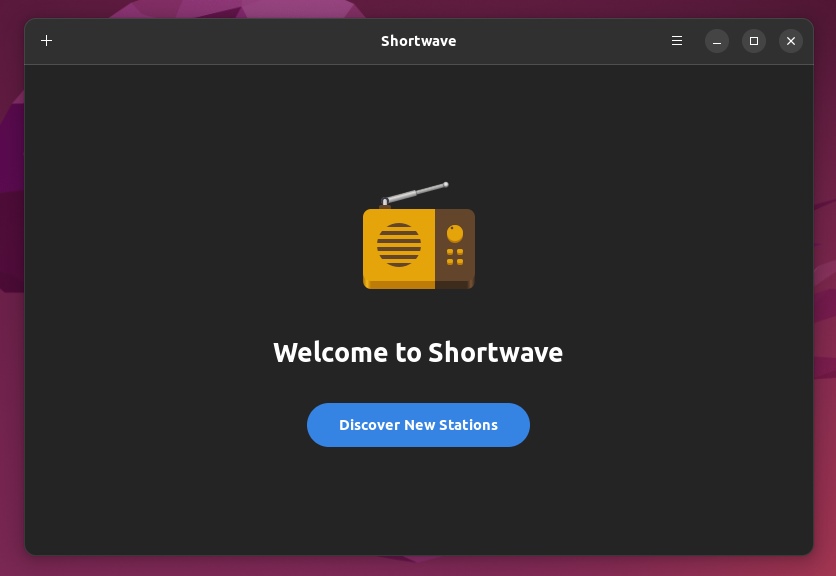This screenshot has width=836, height=576.
Task: Click the speaker grille of the radio icon
Action: [398, 243]
